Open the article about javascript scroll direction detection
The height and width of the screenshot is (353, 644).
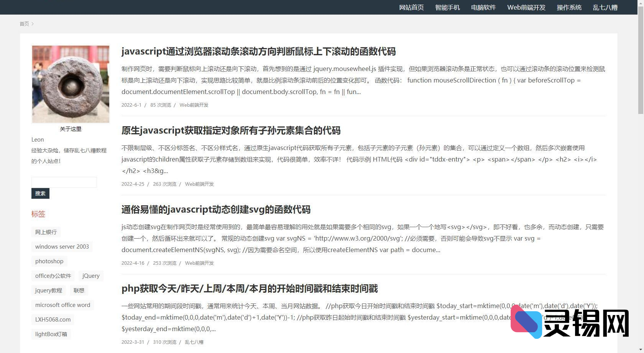pyautogui.click(x=259, y=52)
